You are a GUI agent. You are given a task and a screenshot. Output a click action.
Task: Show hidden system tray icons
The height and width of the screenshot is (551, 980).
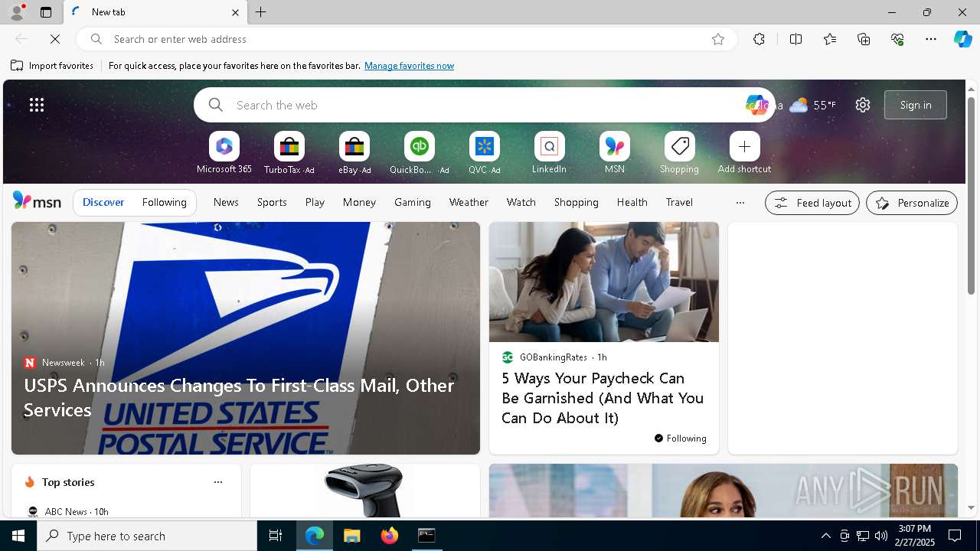tap(825, 536)
